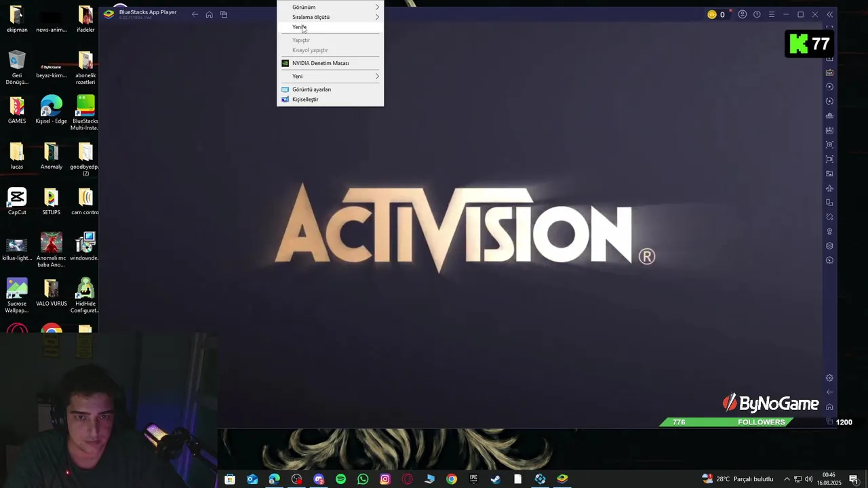The height and width of the screenshot is (488, 868).
Task: Expand the Yeni submenu arrow
Action: [x=377, y=76]
